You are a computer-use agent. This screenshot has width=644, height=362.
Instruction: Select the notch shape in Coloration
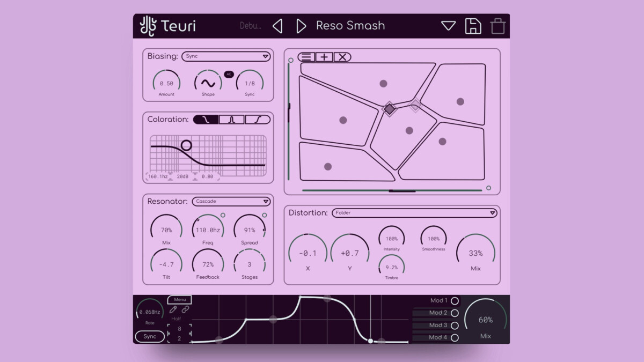232,119
